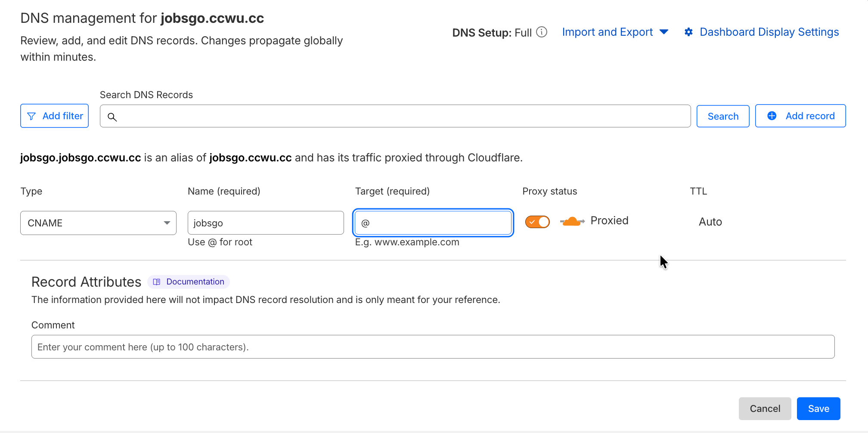Click the Add record button
Image resolution: width=868 pixels, height=433 pixels.
(x=800, y=116)
